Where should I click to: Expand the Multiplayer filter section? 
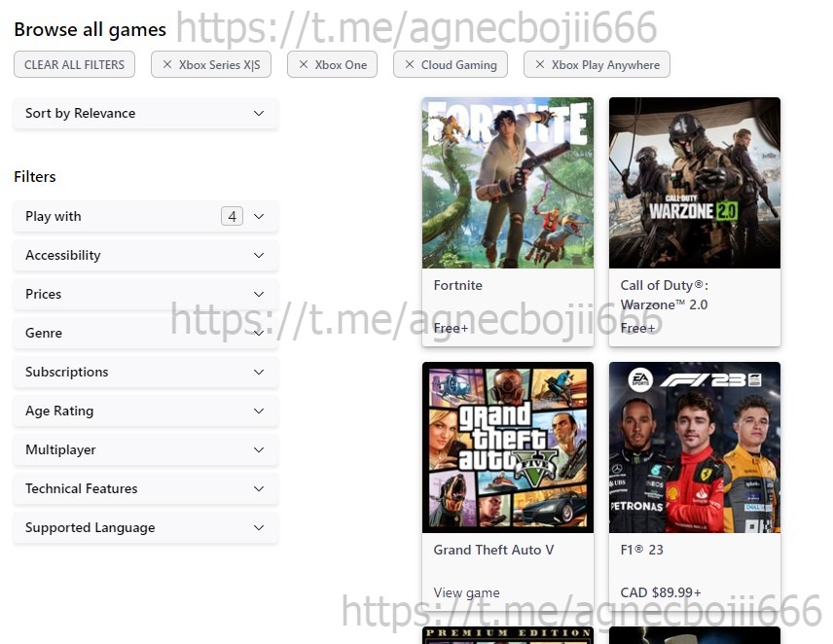click(146, 449)
